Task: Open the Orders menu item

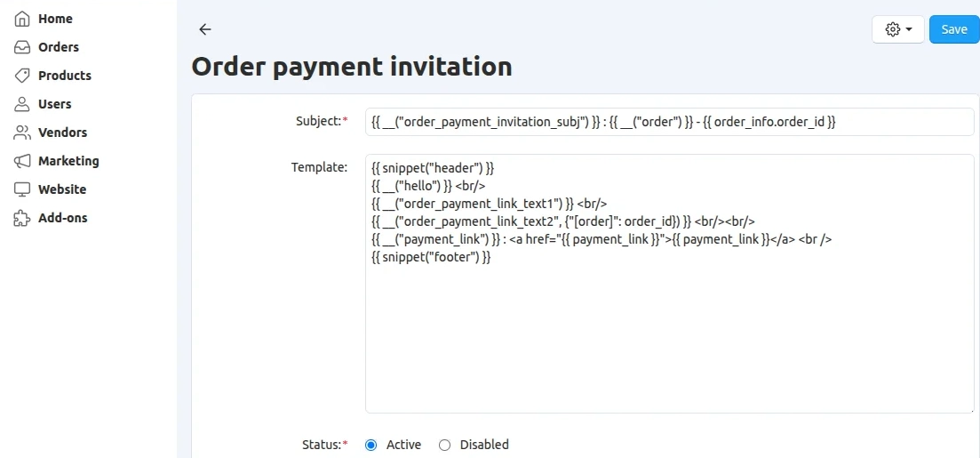Action: [58, 47]
